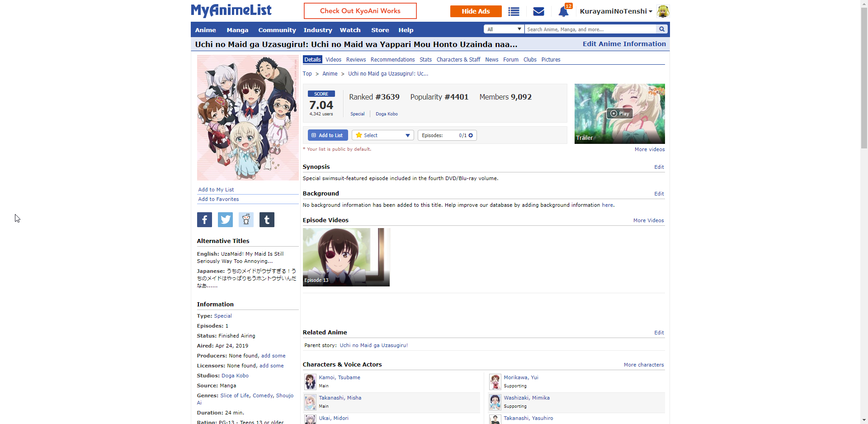Open the Anime menu in navigation bar
This screenshot has height=424, width=868.
click(x=205, y=30)
